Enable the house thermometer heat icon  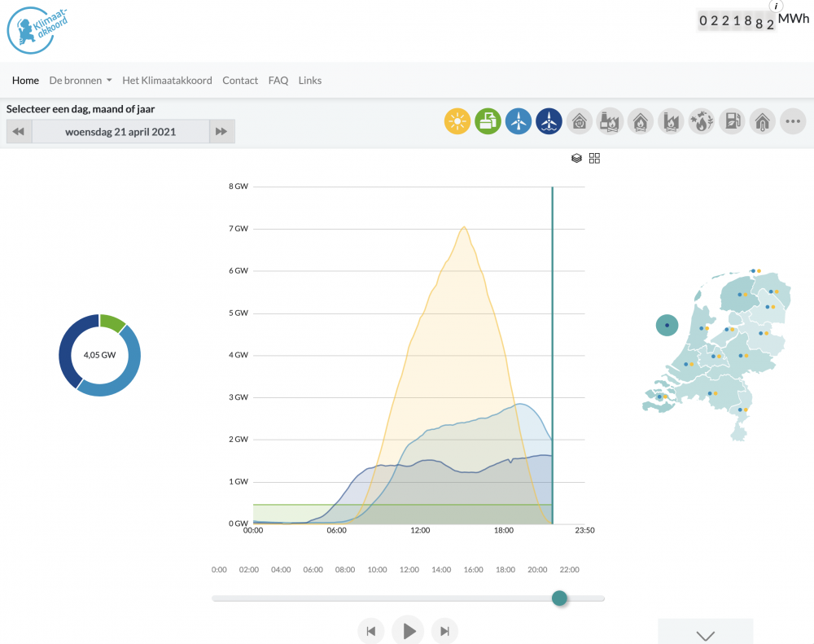763,121
